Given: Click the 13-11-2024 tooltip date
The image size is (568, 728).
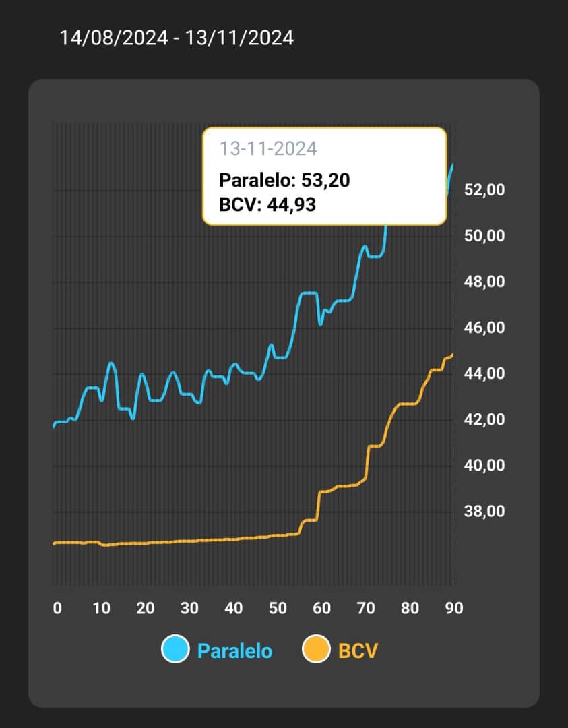Looking at the screenshot, I should pos(268,148).
